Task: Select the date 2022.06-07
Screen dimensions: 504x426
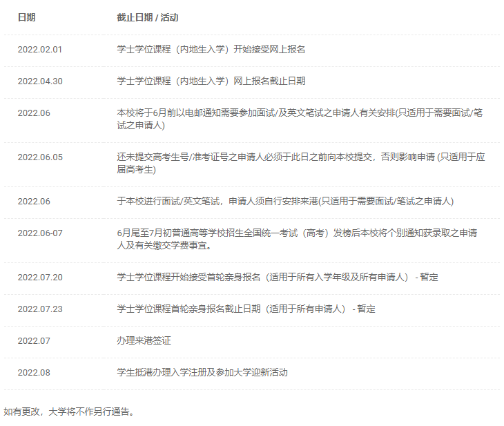Action: 39,233
